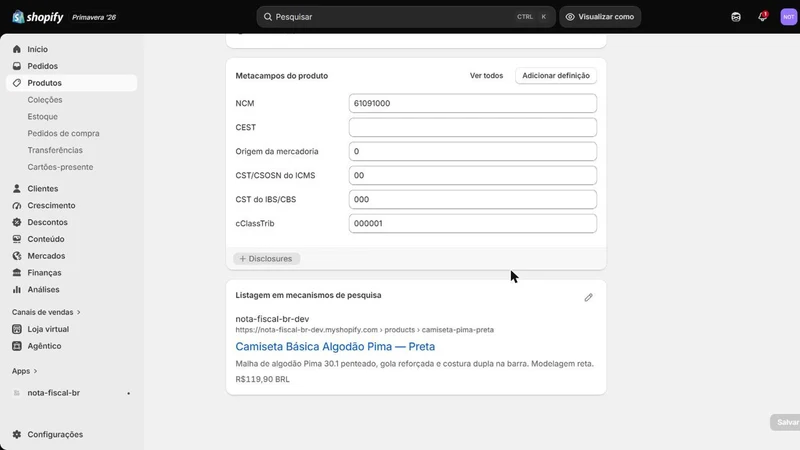
Task: Click the Adicionar definição button
Action: pos(556,76)
